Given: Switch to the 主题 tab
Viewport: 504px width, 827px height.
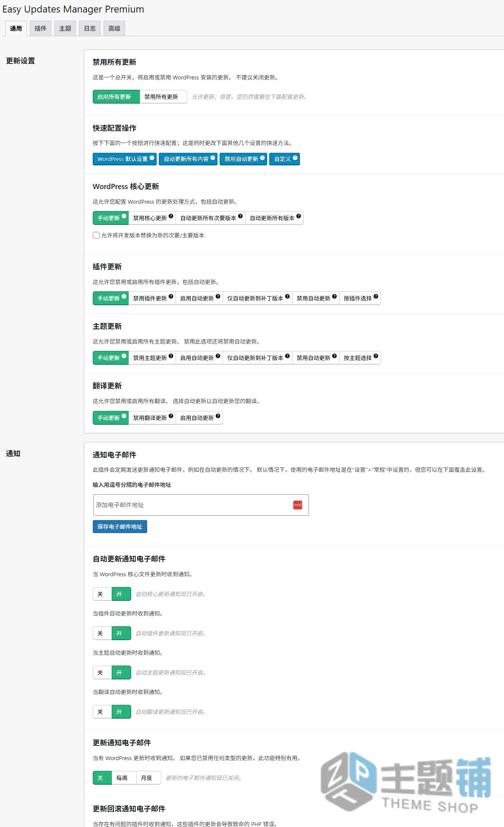Looking at the screenshot, I should coord(65,28).
